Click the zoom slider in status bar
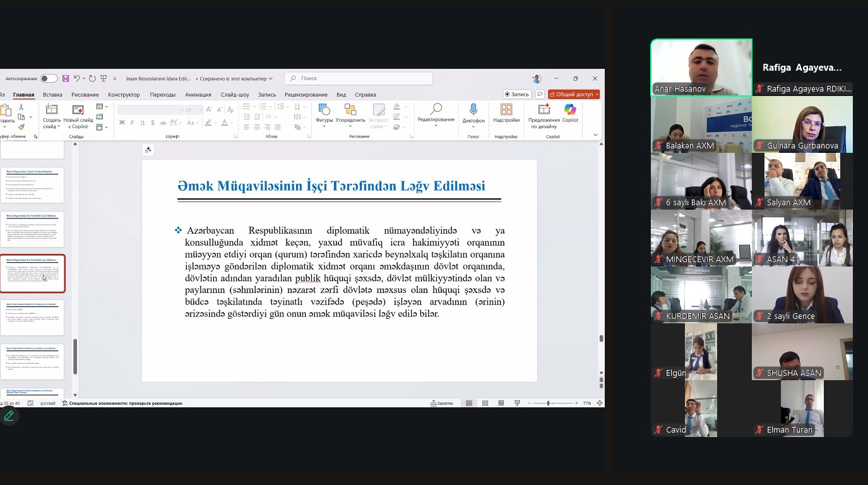 pyautogui.click(x=548, y=403)
